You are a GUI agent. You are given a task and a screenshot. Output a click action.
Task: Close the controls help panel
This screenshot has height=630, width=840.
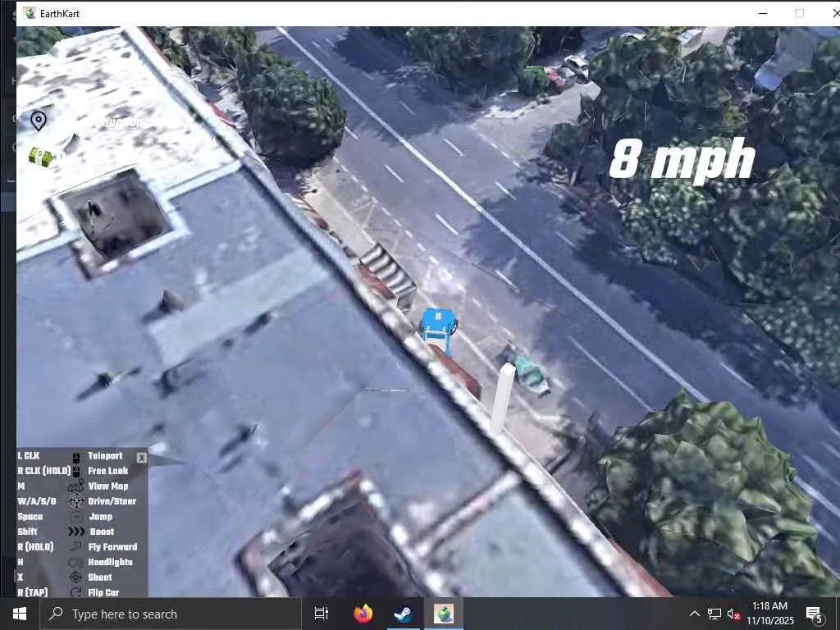click(141, 458)
